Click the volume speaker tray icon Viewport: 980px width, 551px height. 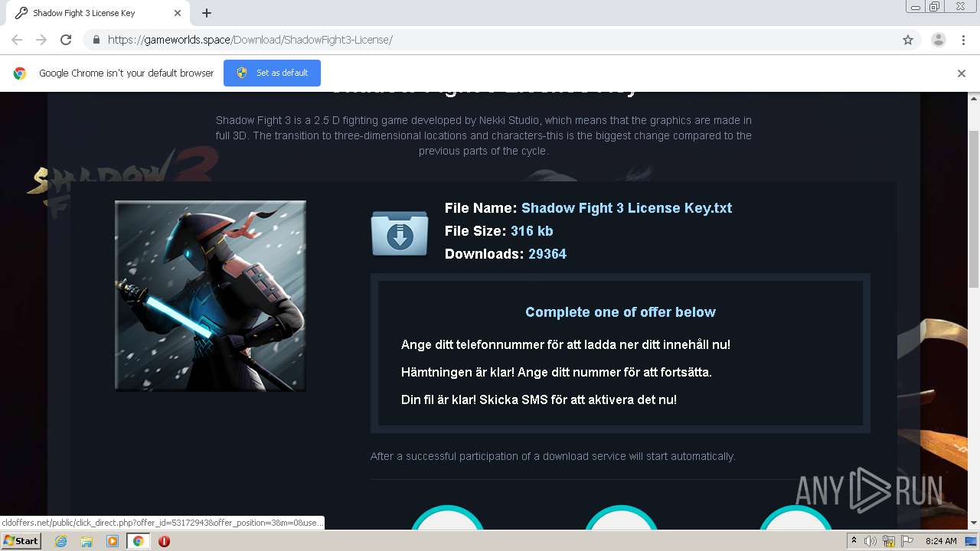(x=871, y=541)
